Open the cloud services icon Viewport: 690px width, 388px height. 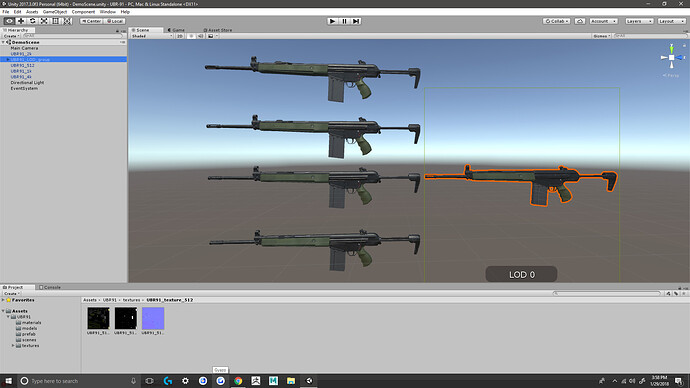[x=580, y=21]
